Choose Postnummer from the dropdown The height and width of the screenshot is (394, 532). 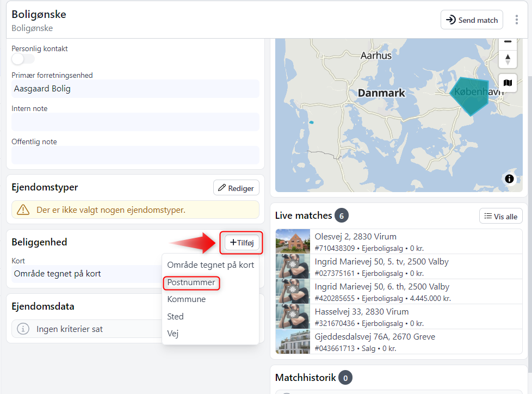tap(191, 282)
